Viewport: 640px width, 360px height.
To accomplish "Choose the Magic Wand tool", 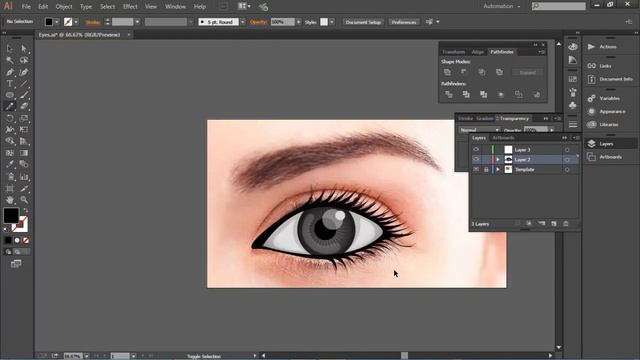I will [x=10, y=60].
